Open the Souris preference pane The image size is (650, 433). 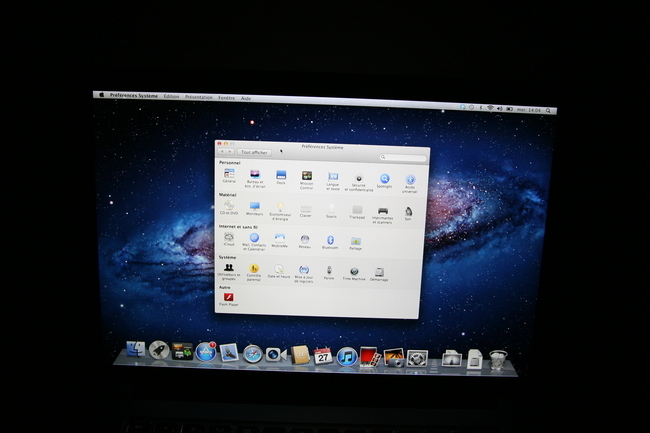[x=331, y=211]
